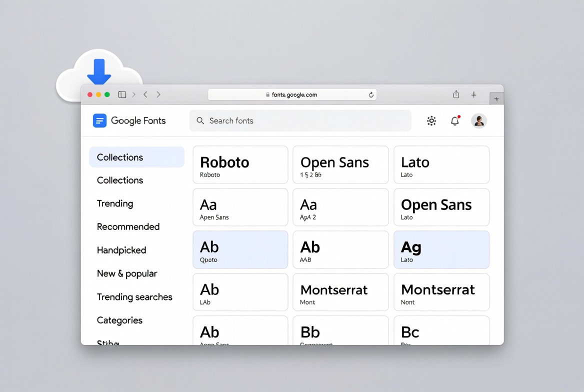This screenshot has height=392, width=584.
Task: Open Categories in sidebar
Action: tap(119, 320)
